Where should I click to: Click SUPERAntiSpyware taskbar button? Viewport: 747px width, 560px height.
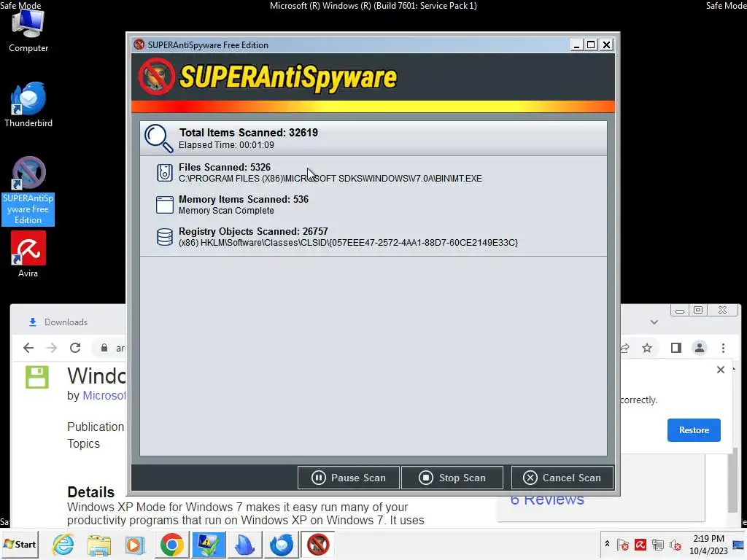[318, 545]
